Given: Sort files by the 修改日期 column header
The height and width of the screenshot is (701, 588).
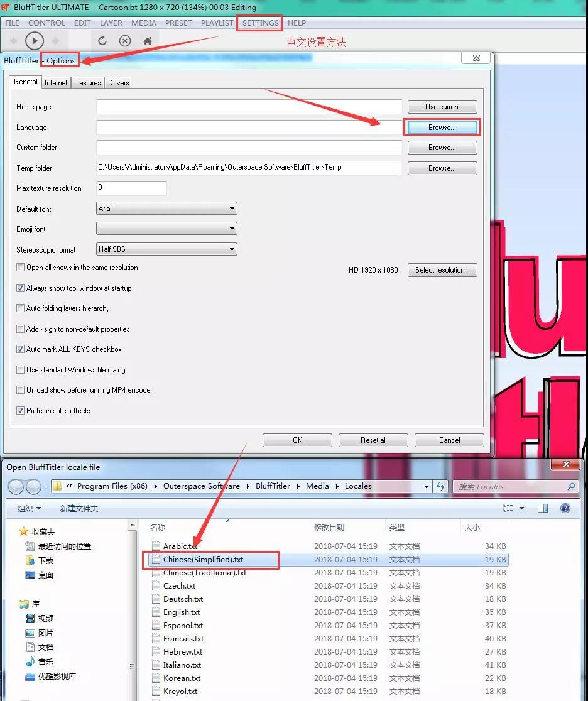Looking at the screenshot, I should coord(329,528).
